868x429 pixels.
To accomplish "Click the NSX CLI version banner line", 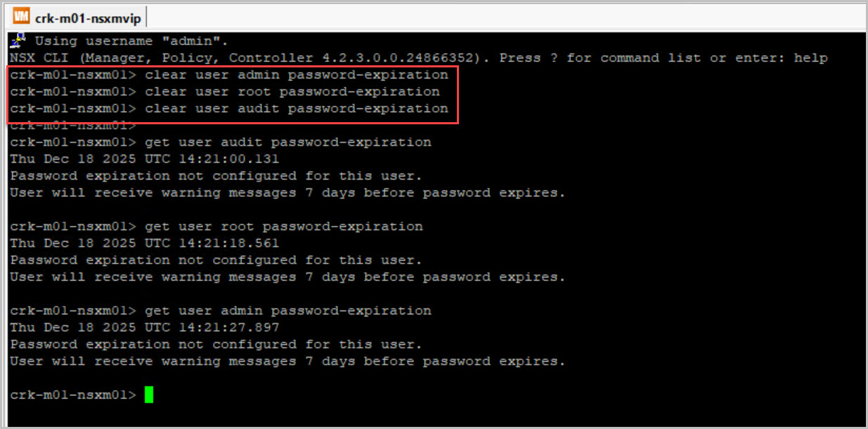I will (418, 58).
